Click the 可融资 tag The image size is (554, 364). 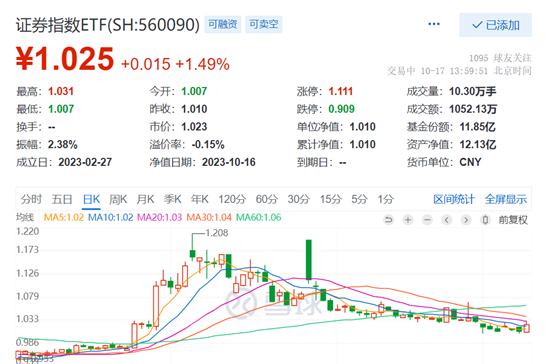(x=223, y=24)
